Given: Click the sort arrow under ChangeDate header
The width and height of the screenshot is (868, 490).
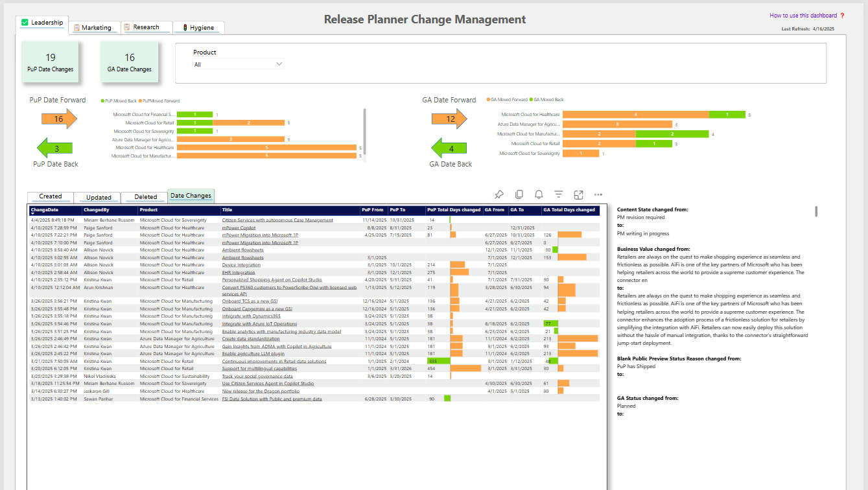Looking at the screenshot, I should pos(33,213).
